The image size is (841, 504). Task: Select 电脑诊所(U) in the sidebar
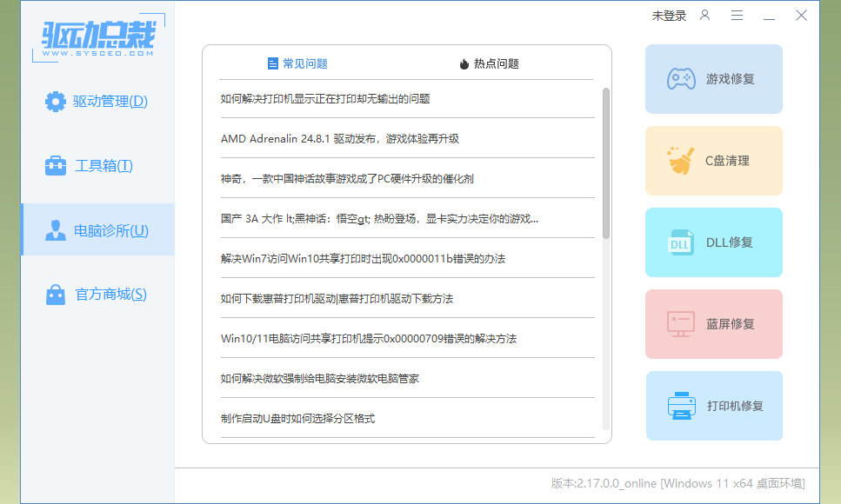point(97,230)
